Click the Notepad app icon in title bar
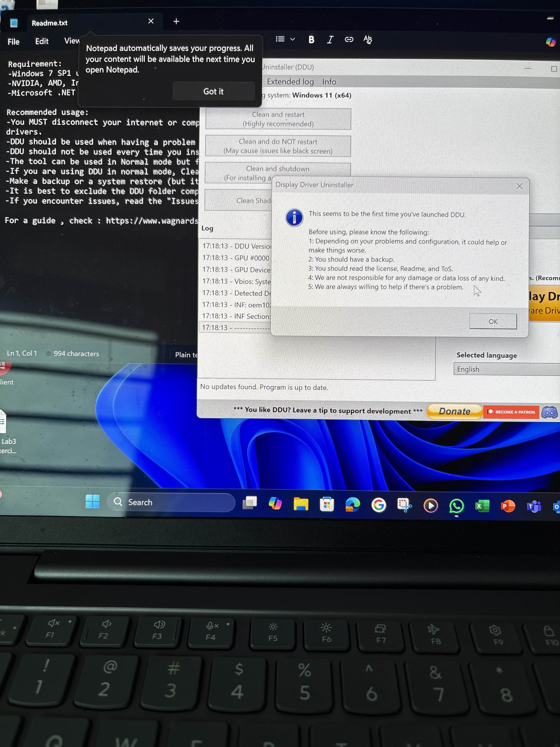Image resolution: width=560 pixels, height=747 pixels. pyautogui.click(x=14, y=23)
